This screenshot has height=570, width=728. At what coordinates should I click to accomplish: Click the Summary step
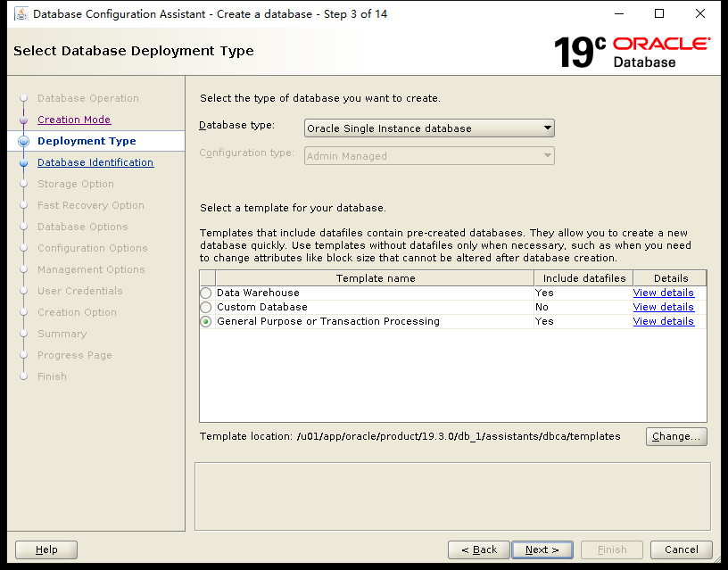[x=62, y=334]
